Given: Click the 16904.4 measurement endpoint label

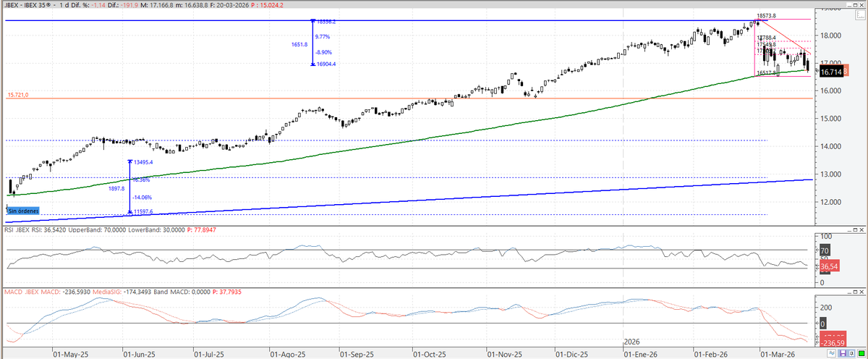Looking at the screenshot, I should pos(325,64).
